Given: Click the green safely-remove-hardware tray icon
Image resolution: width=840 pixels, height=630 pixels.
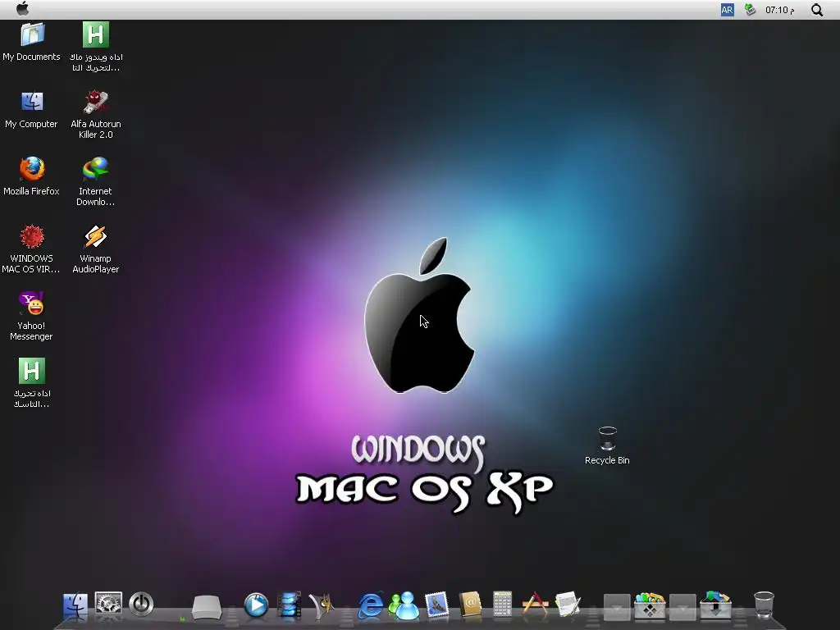Looking at the screenshot, I should [750, 10].
